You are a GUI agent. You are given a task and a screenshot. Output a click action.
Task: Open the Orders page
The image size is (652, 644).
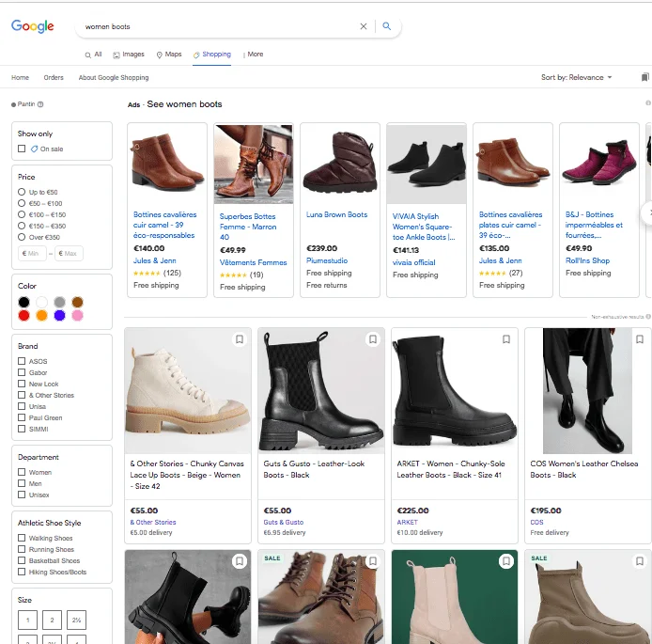tap(54, 77)
